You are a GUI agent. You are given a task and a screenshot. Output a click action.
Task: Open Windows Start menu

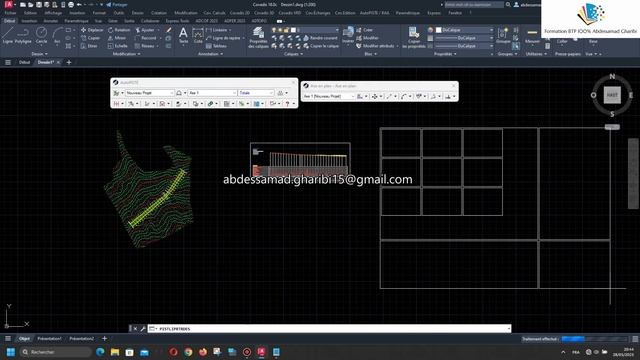coord(11,352)
